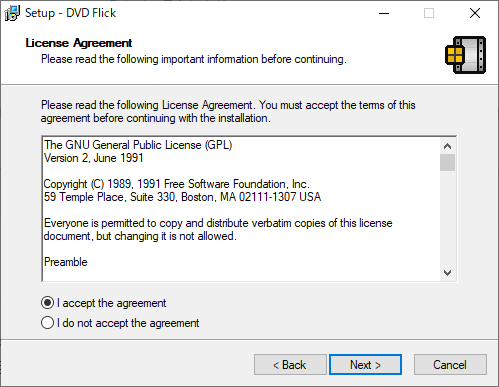Click the "Preamble" heading in license text
Screen dimensions: 499x387
[x=66, y=262]
